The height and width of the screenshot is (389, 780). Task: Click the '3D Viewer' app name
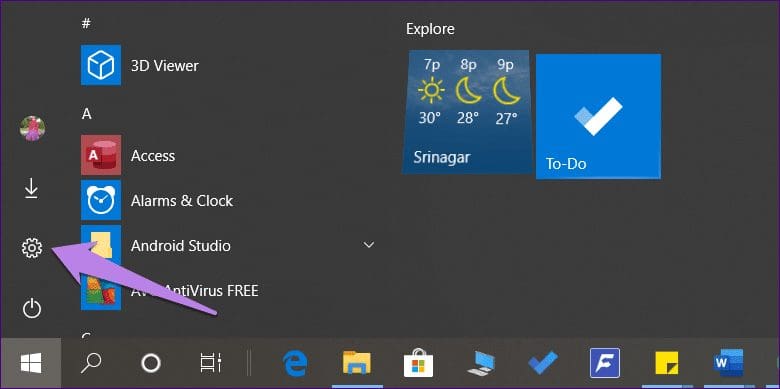click(165, 66)
